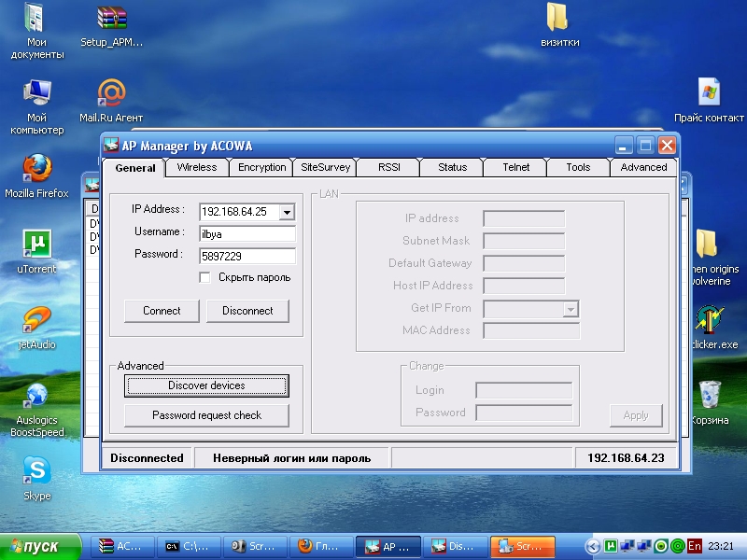Switch to the Wireless tab
The height and width of the screenshot is (560, 747).
197,167
